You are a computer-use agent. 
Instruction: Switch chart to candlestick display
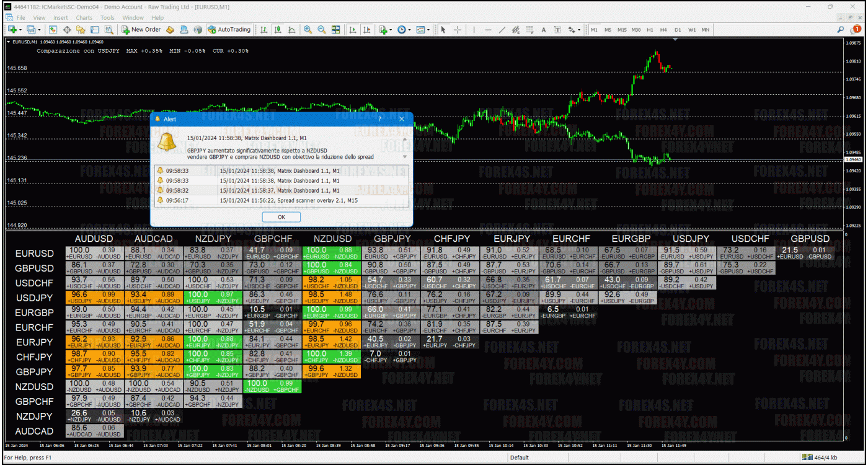277,30
